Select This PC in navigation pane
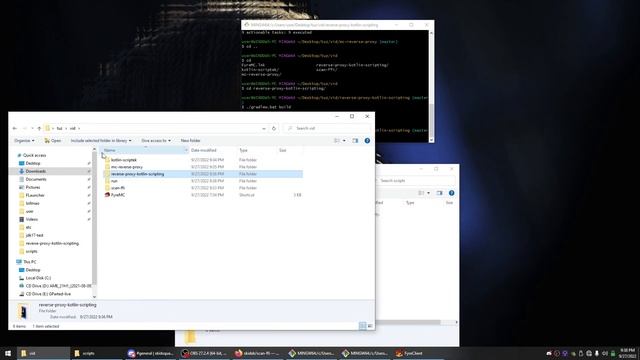 (29, 262)
